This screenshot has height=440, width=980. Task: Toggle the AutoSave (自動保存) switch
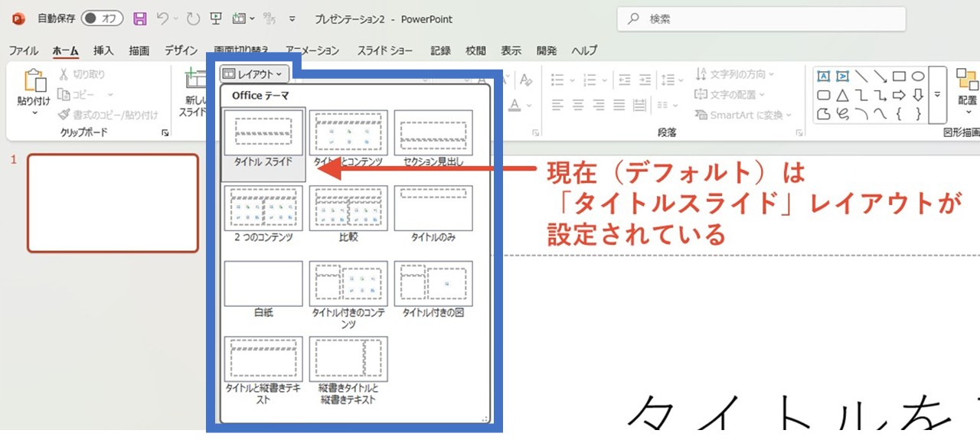click(103, 18)
